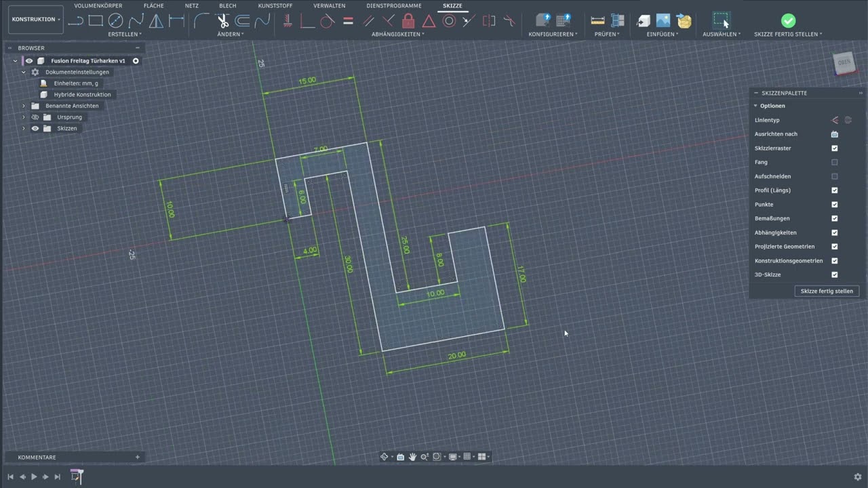Click the ViewCube OBEN face

844,63
